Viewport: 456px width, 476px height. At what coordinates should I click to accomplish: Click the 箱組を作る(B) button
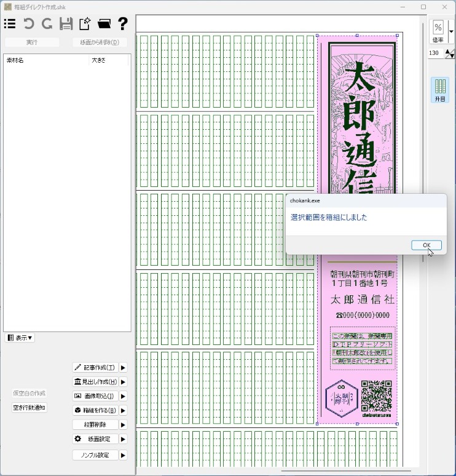(95, 410)
